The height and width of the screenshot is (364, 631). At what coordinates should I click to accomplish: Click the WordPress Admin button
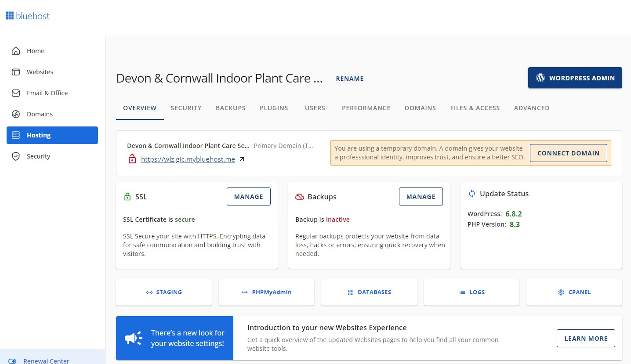point(575,78)
